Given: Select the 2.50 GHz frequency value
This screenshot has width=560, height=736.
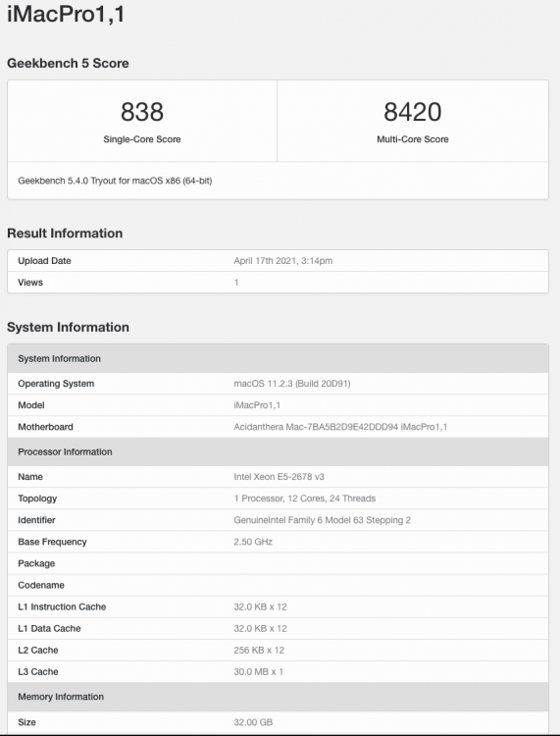Looking at the screenshot, I should tap(253, 542).
